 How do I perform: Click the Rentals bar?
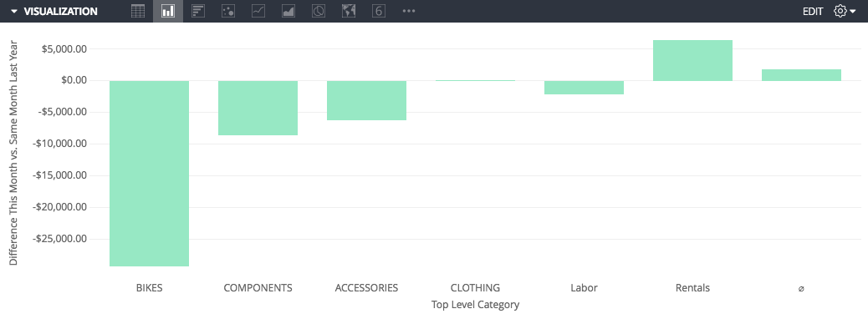pyautogui.click(x=692, y=60)
